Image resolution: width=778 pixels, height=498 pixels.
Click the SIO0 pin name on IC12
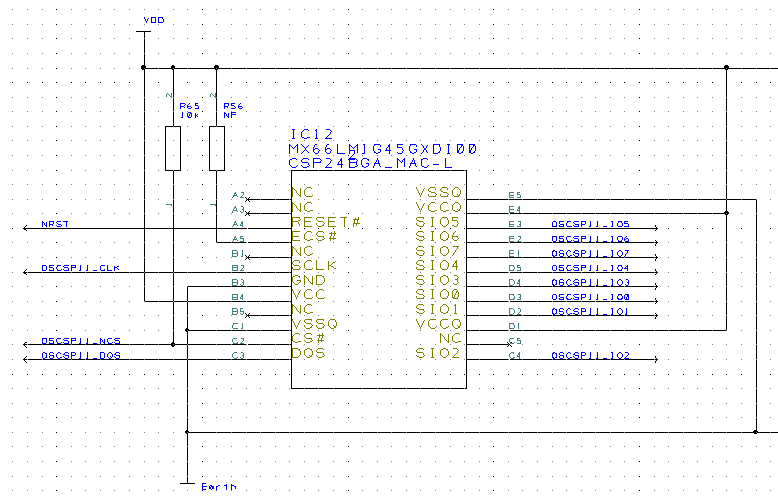coord(438,295)
